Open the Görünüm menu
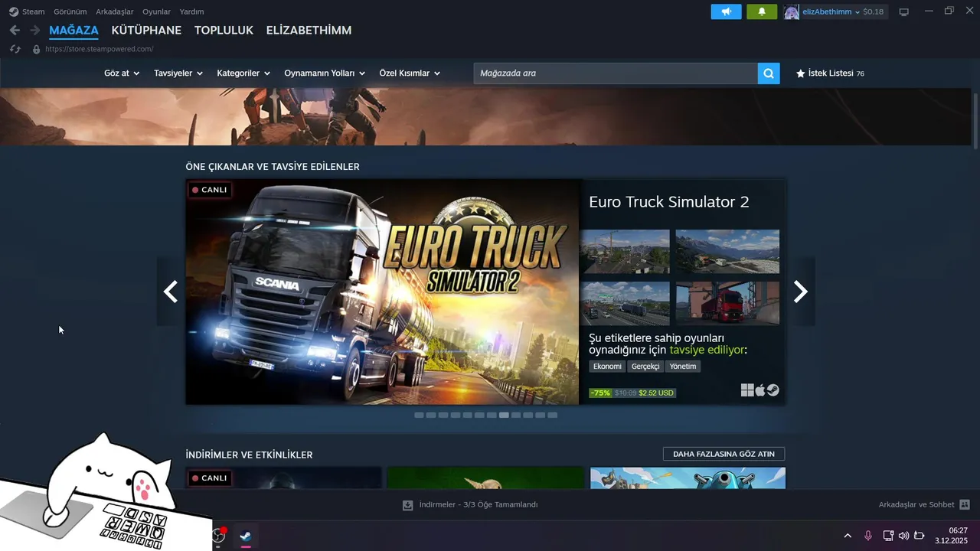Screen dimensions: 980x551 pos(70,11)
